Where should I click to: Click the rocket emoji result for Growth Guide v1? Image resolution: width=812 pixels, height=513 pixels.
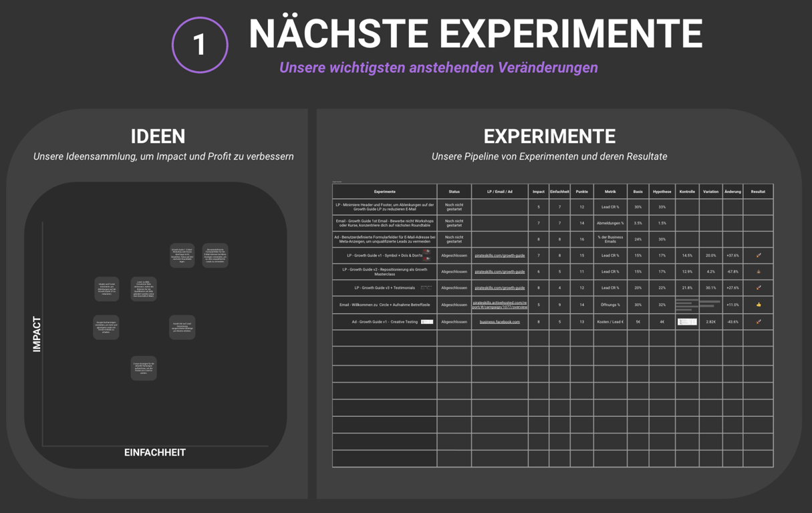759,255
